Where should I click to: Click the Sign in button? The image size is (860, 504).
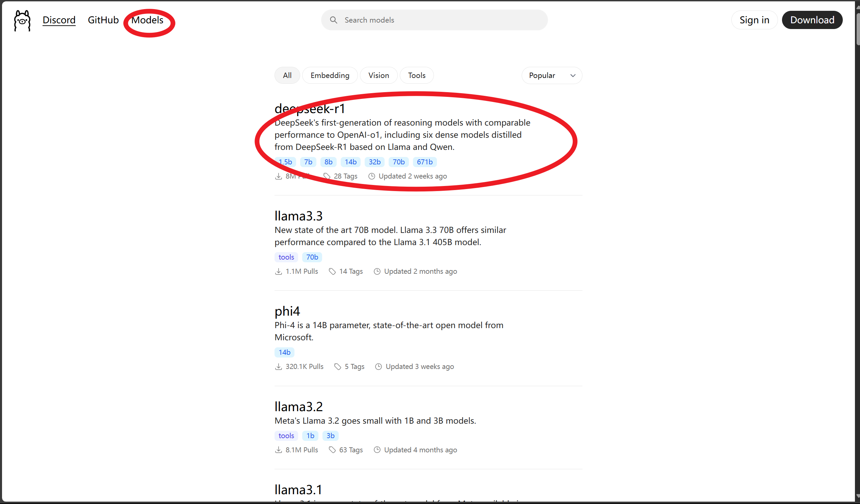(x=754, y=20)
